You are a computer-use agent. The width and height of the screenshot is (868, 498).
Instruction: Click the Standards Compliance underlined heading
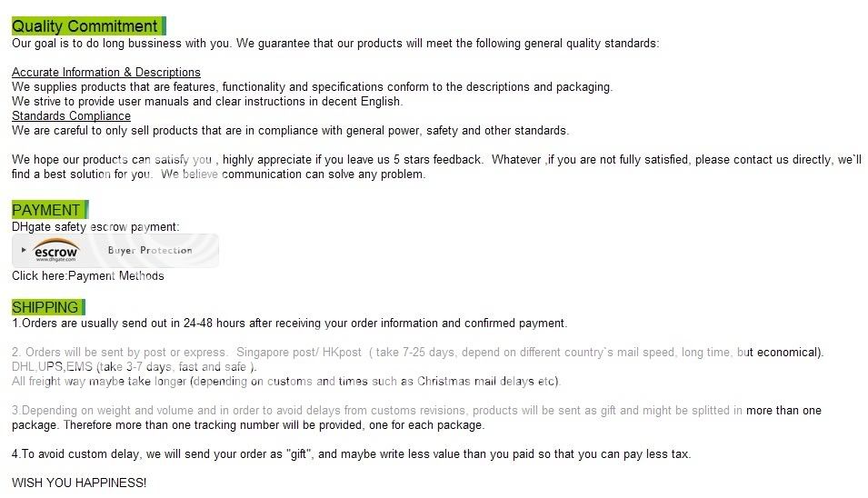tap(72, 115)
